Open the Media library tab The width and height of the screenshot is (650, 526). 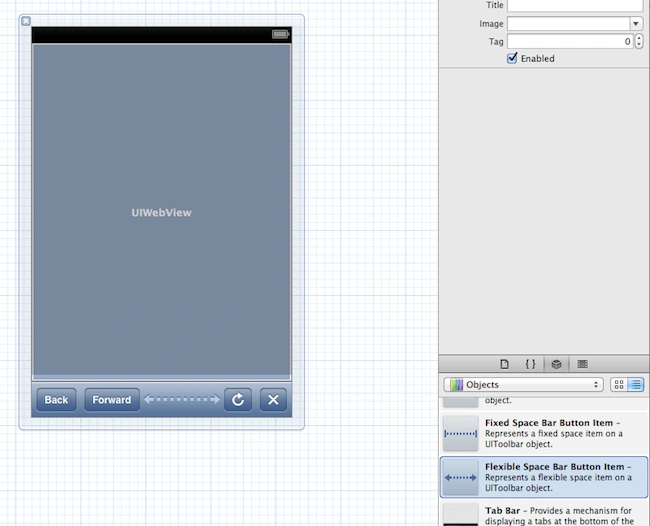point(582,364)
